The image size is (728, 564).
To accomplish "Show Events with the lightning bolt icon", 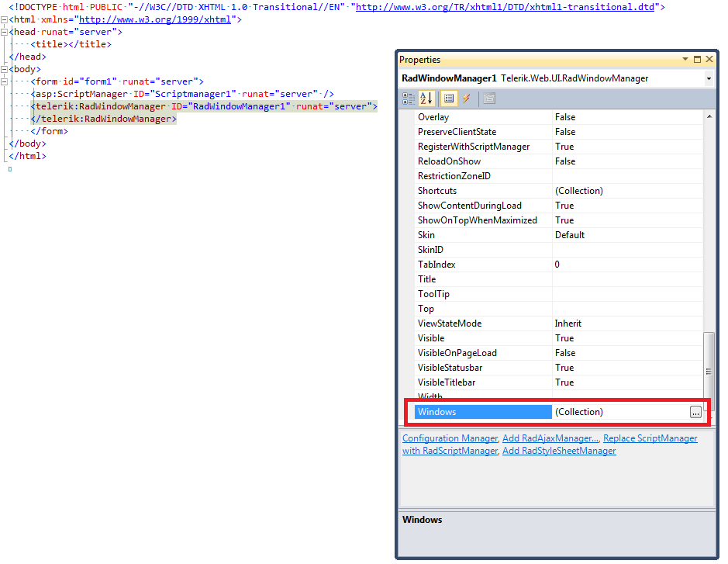I will [x=467, y=99].
